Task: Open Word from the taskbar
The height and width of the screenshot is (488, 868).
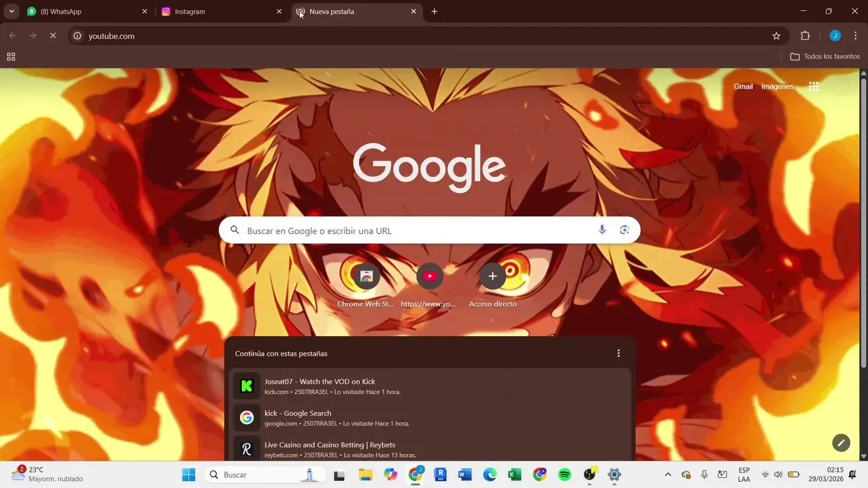Action: 465,475
